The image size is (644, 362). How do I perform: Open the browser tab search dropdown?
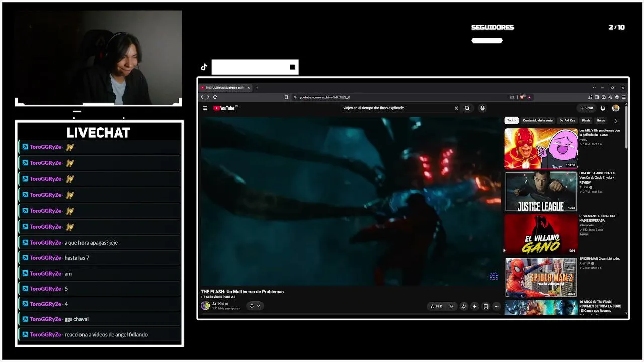coord(594,88)
